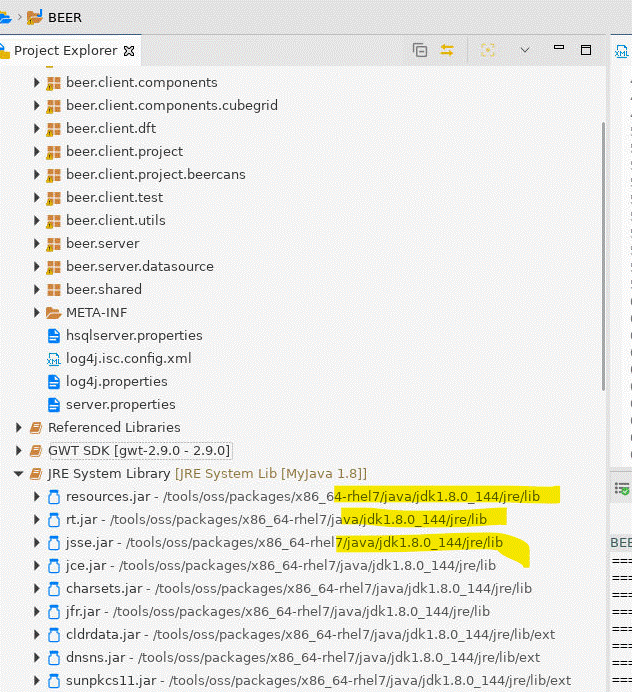Click the BEER project icon in breadcrumb
The height and width of the screenshot is (692, 632).
coord(34,18)
